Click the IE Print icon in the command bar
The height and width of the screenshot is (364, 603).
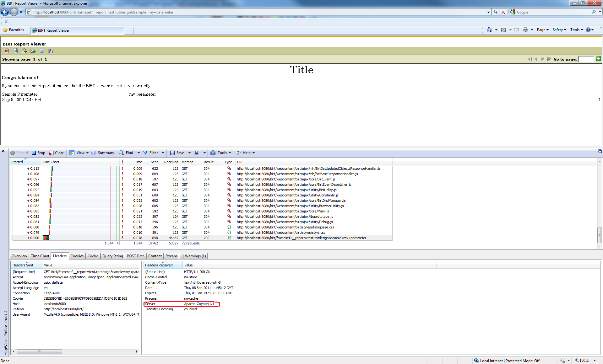point(525,30)
